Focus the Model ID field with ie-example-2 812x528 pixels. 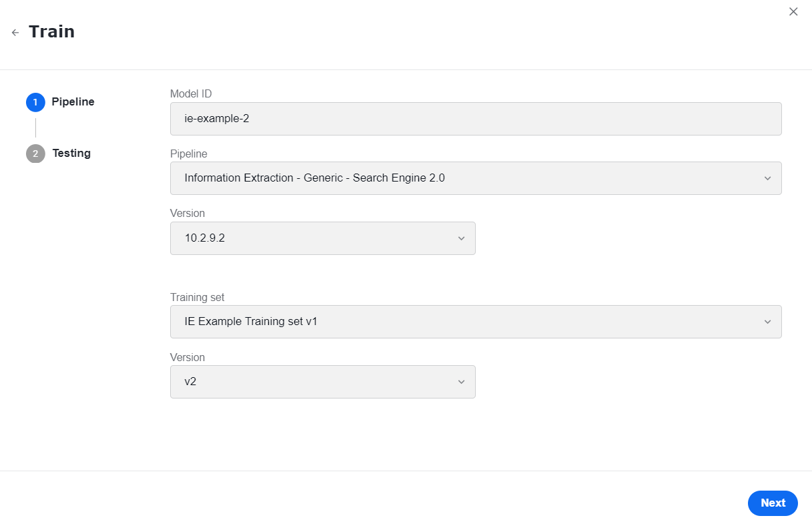coord(476,119)
